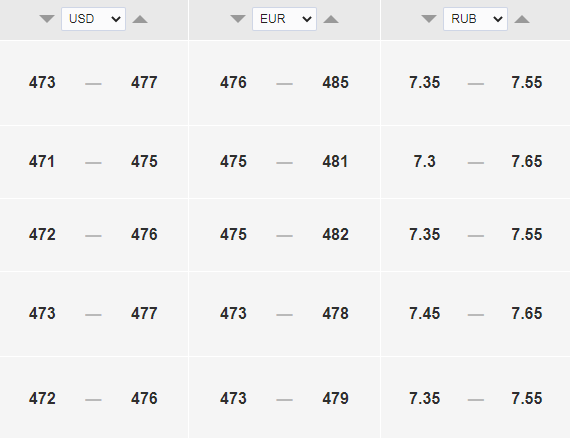This screenshot has width=570, height=438.
Task: Click the 7.45 RUB buy rate
Action: point(425,313)
